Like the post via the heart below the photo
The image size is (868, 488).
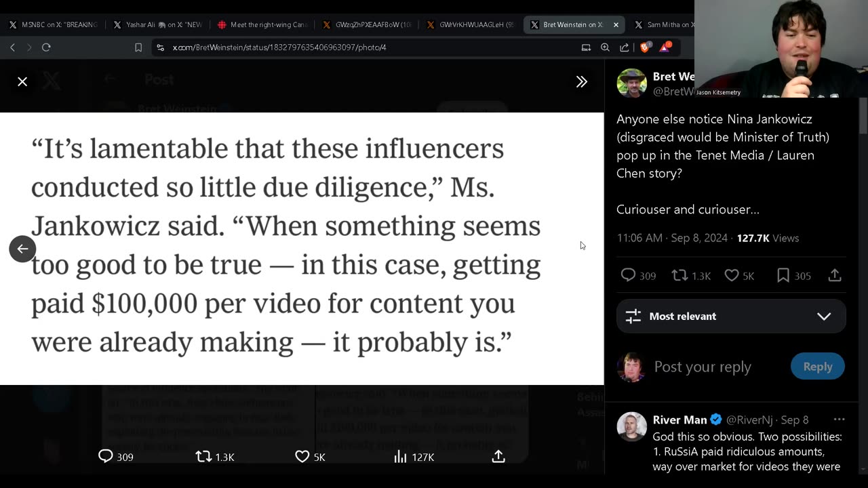click(x=302, y=457)
